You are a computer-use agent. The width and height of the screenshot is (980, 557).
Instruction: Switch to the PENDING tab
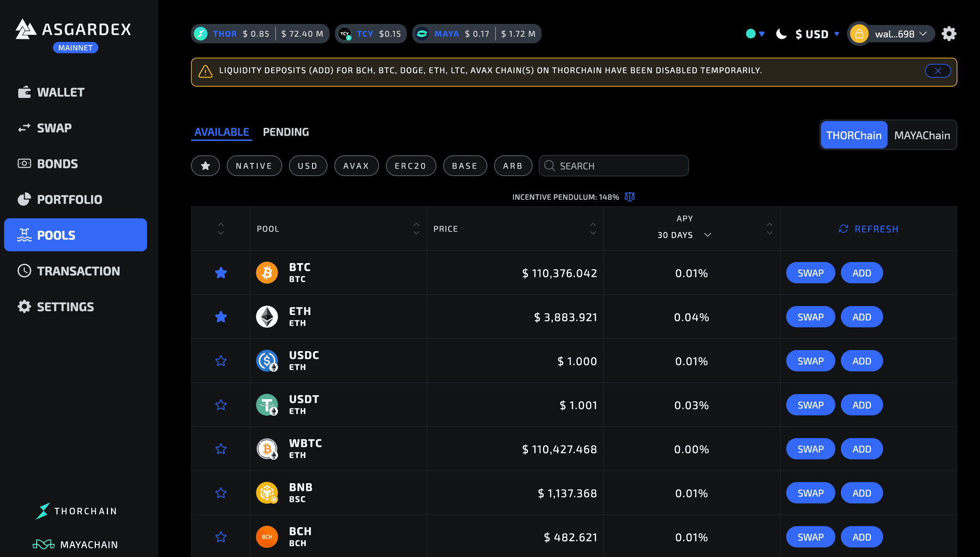click(286, 132)
